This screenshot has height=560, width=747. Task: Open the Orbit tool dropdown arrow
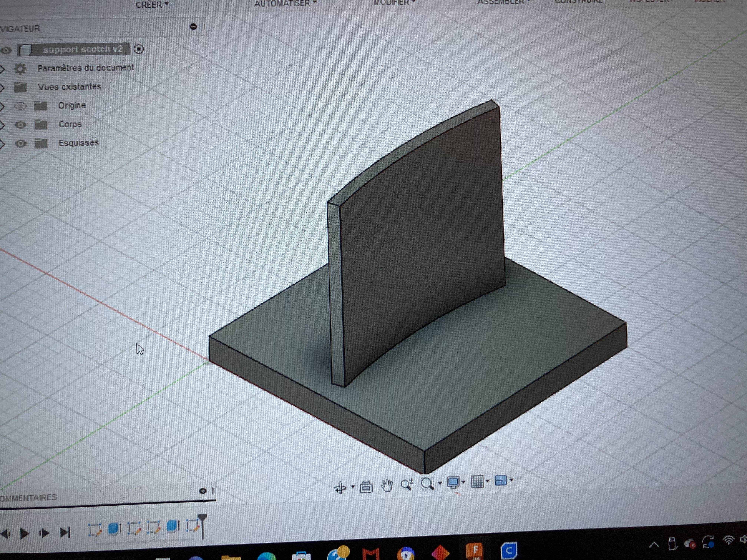coord(353,487)
